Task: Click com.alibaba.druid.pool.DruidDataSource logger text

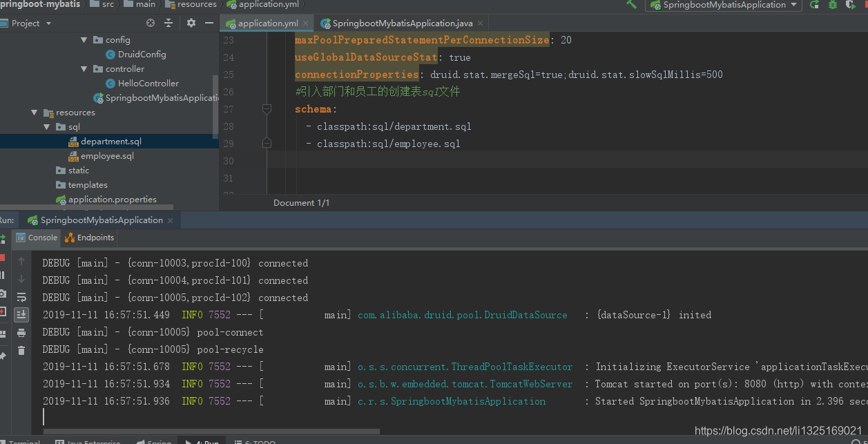Action: 463,315
